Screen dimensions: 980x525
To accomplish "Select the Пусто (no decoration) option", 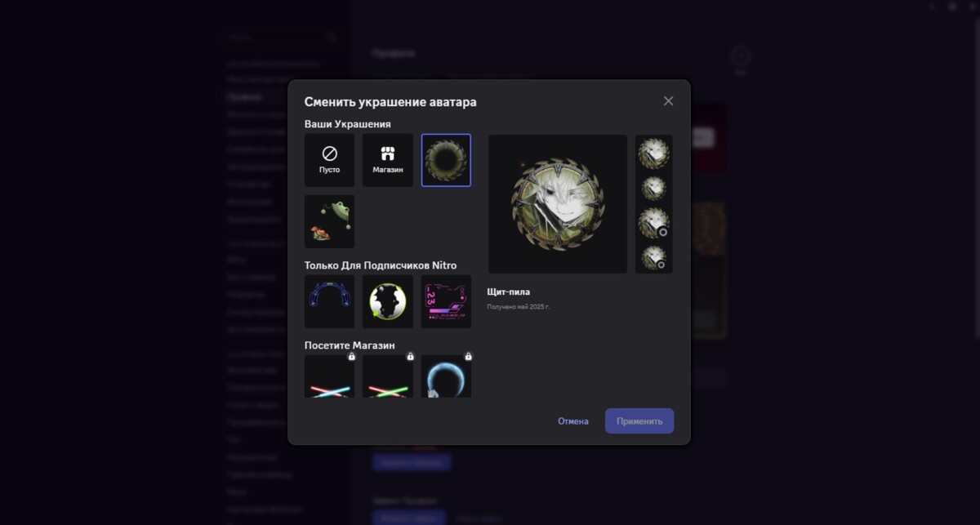I will (330, 160).
